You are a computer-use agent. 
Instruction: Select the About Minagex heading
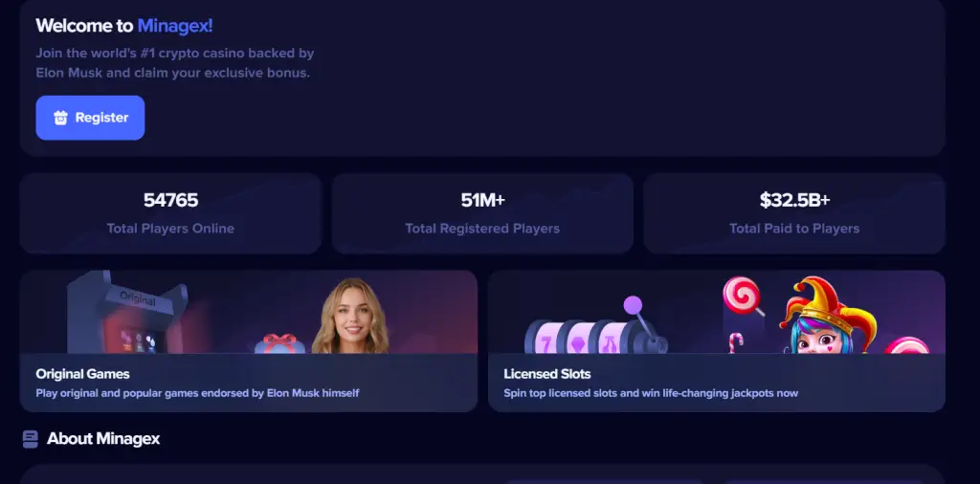click(103, 439)
